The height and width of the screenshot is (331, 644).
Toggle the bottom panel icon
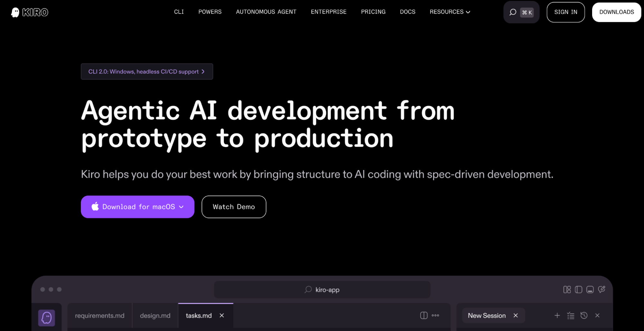coord(590,289)
